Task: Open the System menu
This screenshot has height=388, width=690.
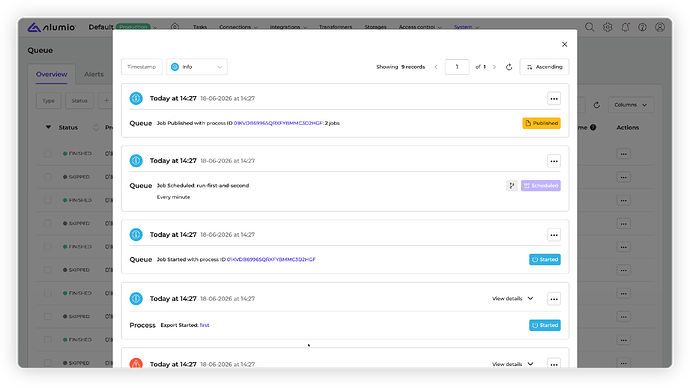Action: tap(466, 27)
